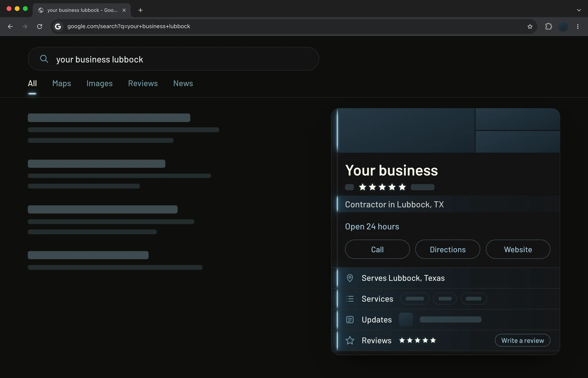Viewport: 588px width, 378px height.
Task: Close the 'your business lubbock' tab
Action: (x=124, y=10)
